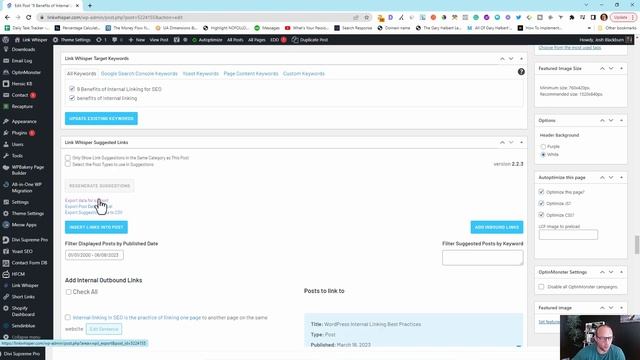Image resolution: width=640 pixels, height=360 pixels.
Task: Uncheck '9 Benefits of Internal Linking for SEO' keyword
Action: (x=72, y=89)
